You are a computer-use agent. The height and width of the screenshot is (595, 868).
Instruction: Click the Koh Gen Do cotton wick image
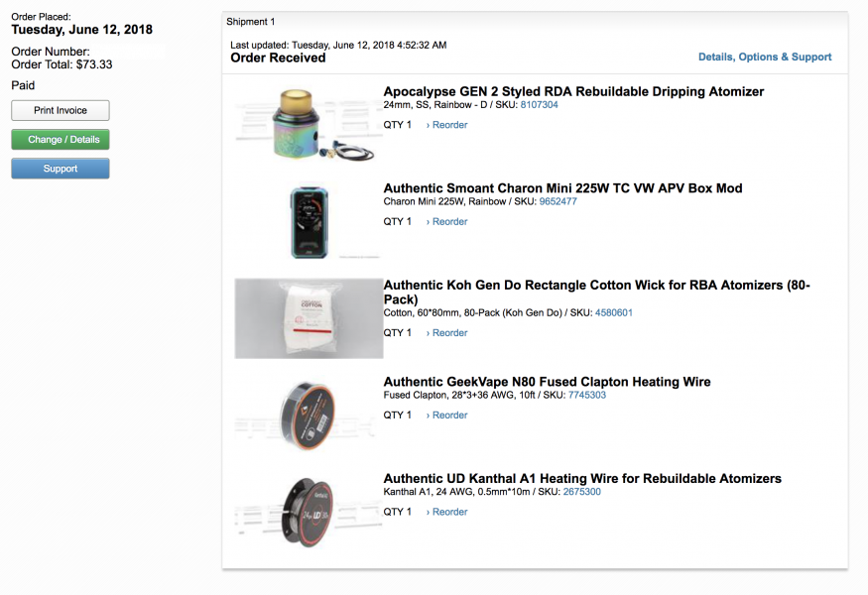point(309,317)
